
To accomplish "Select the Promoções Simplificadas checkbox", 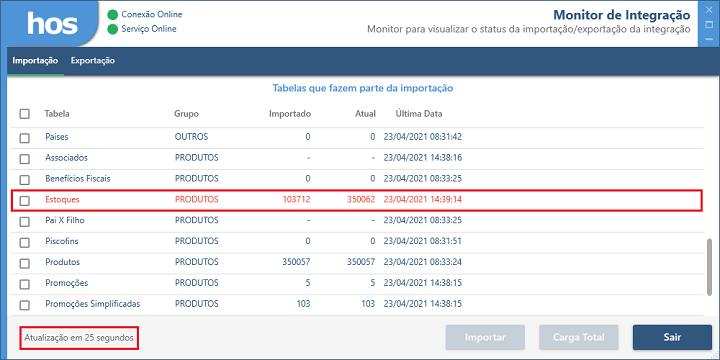I will (25, 305).
